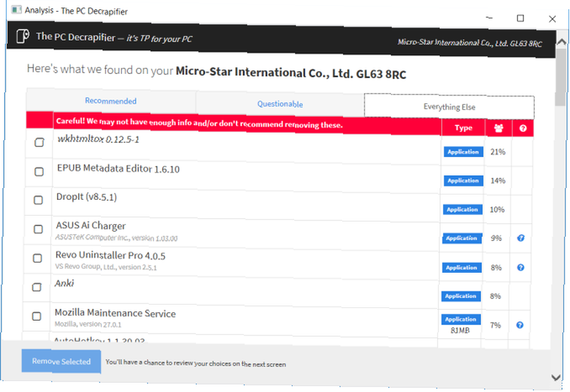This screenshot has width=570, height=392.
Task: Click the wkhtmltox 0.12.5-1 entry name
Action: pyautogui.click(x=98, y=140)
